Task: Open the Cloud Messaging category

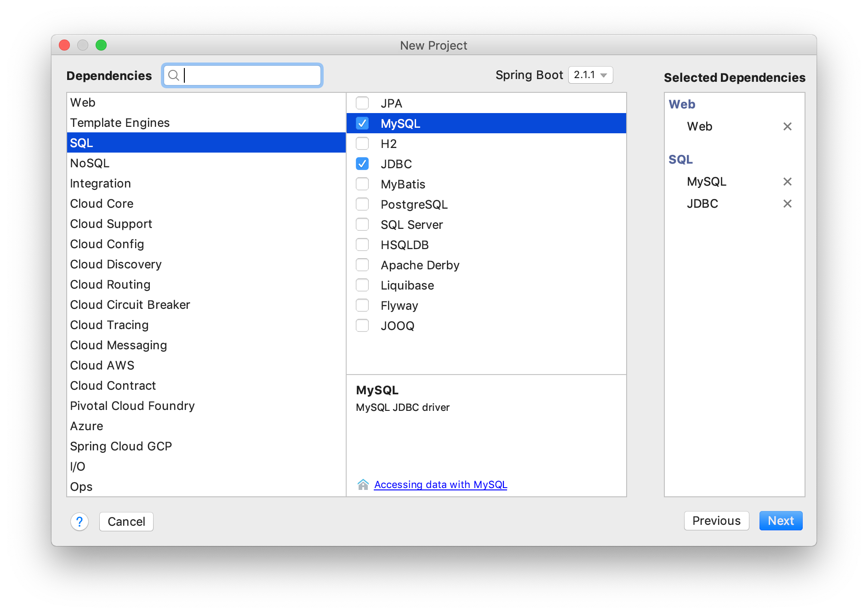Action: 206,345
